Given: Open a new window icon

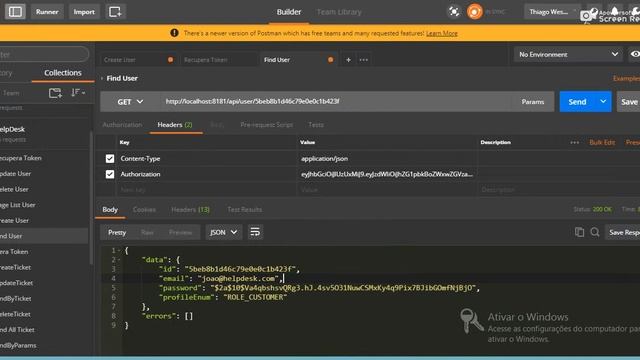Looking at the screenshot, I should (116, 11).
